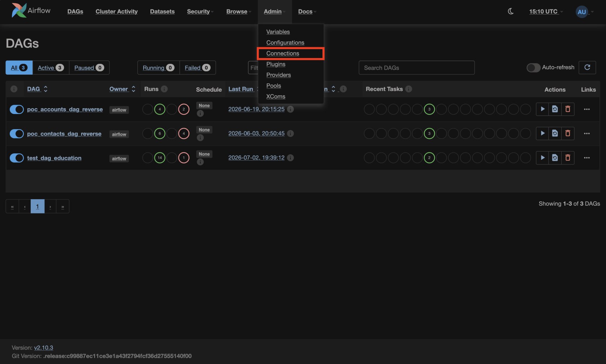Reparse poc_contacts_dag_reverse DAG file icon
This screenshot has height=364, width=606.
tap(555, 133)
